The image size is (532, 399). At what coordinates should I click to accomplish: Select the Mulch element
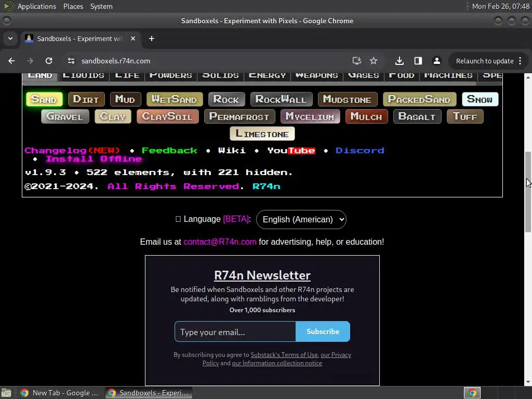click(x=366, y=116)
